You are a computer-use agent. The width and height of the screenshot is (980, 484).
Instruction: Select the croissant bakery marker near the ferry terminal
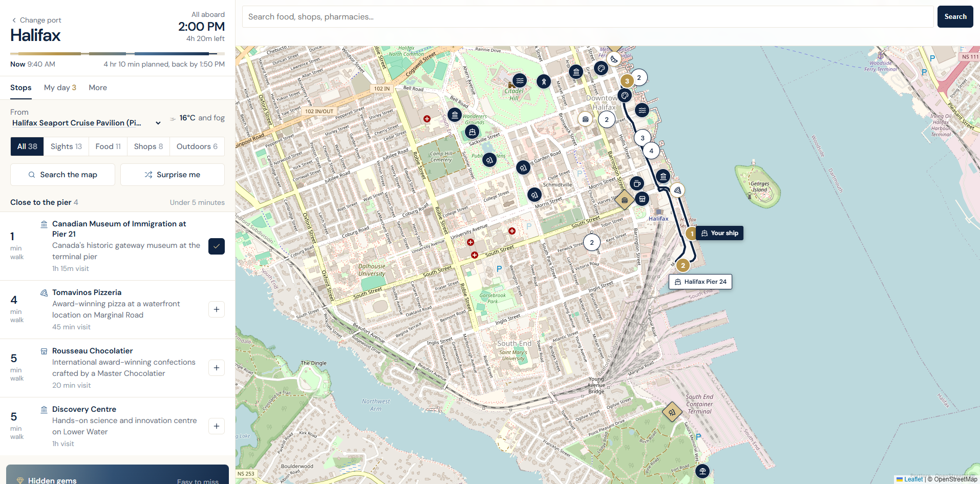tap(614, 59)
